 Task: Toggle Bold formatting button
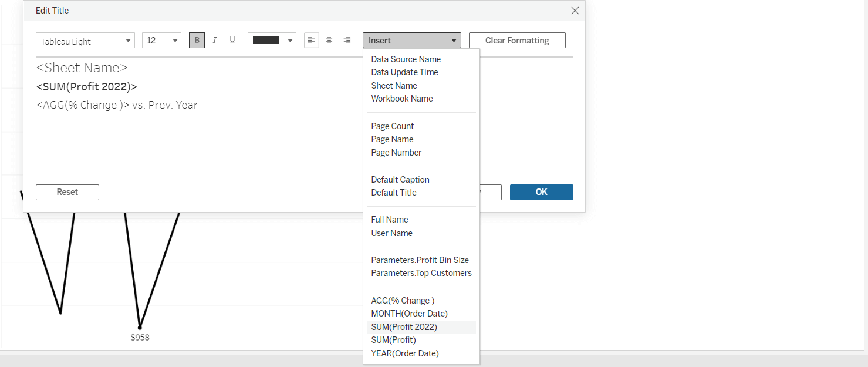(197, 40)
